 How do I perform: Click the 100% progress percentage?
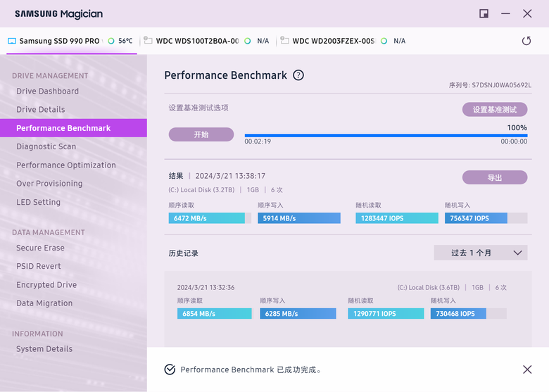[517, 128]
